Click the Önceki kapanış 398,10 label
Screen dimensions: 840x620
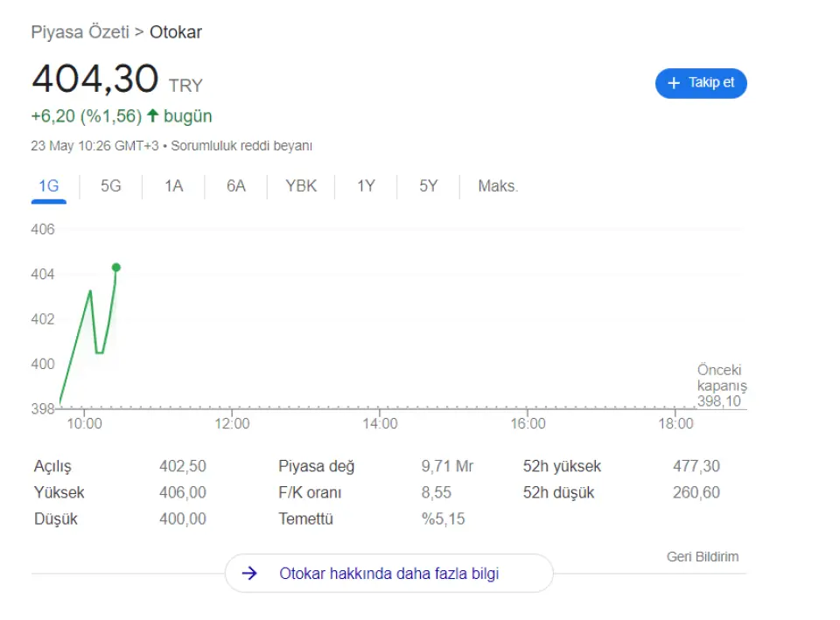[x=721, y=386]
